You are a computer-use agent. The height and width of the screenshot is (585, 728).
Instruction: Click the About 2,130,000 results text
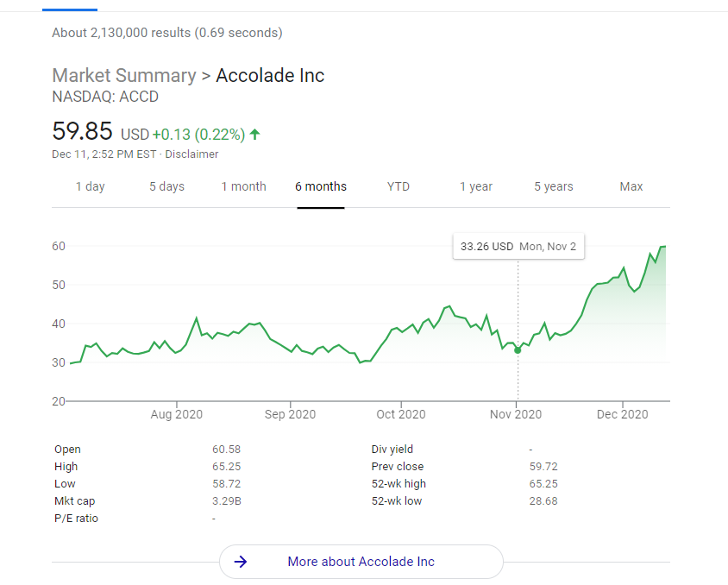click(x=167, y=33)
